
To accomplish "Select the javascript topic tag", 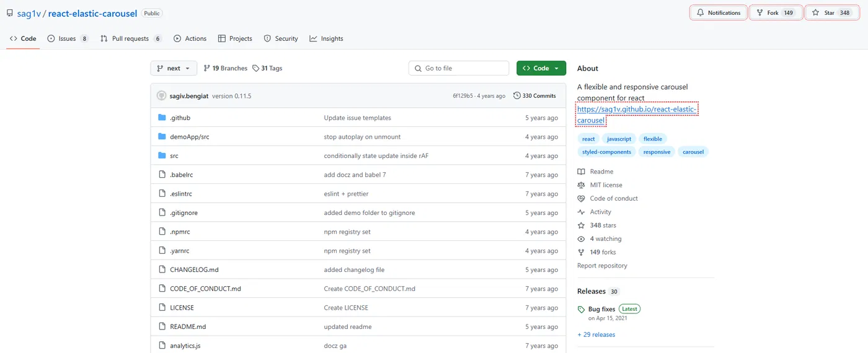I will pyautogui.click(x=619, y=139).
